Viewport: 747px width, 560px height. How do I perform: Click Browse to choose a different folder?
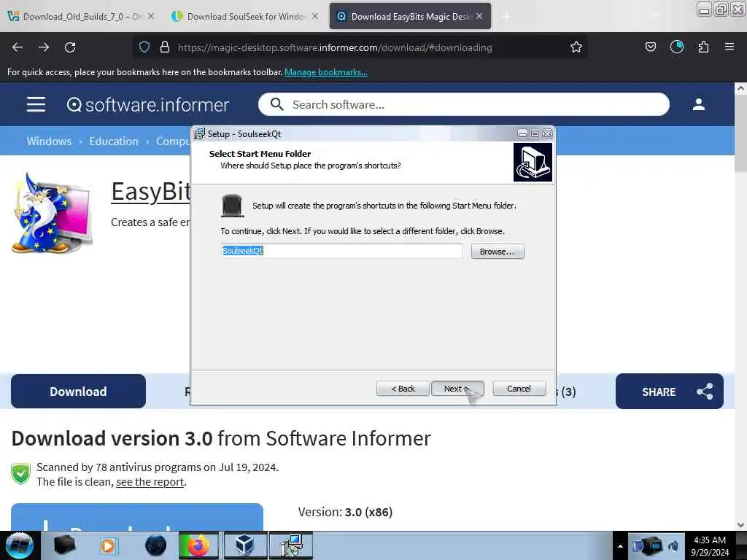pos(497,252)
